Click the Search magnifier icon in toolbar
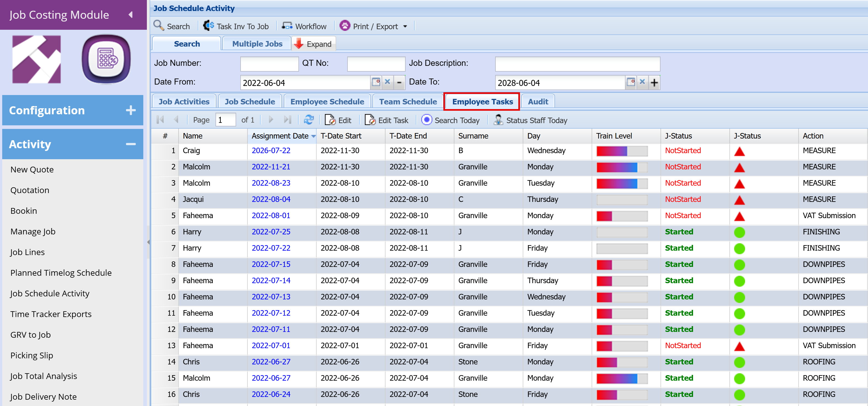Image resolution: width=868 pixels, height=406 pixels. (158, 26)
